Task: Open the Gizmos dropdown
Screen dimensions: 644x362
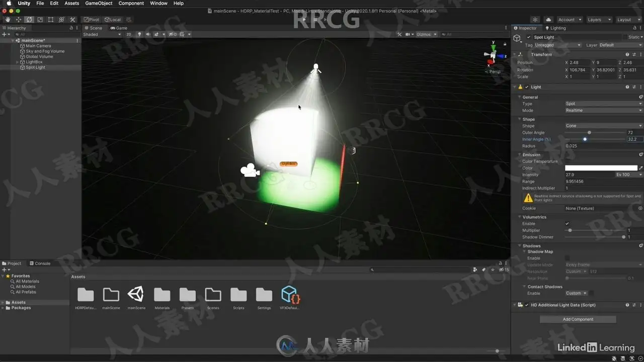Action: click(426, 35)
